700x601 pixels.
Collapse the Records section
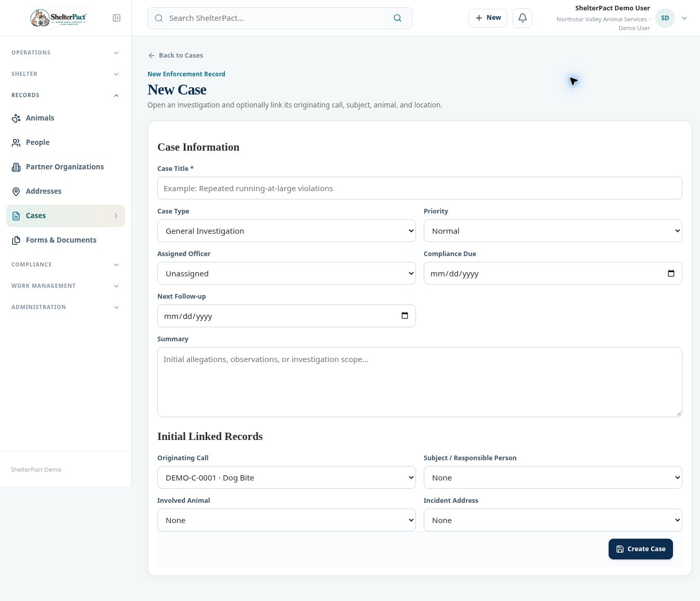[x=65, y=95]
